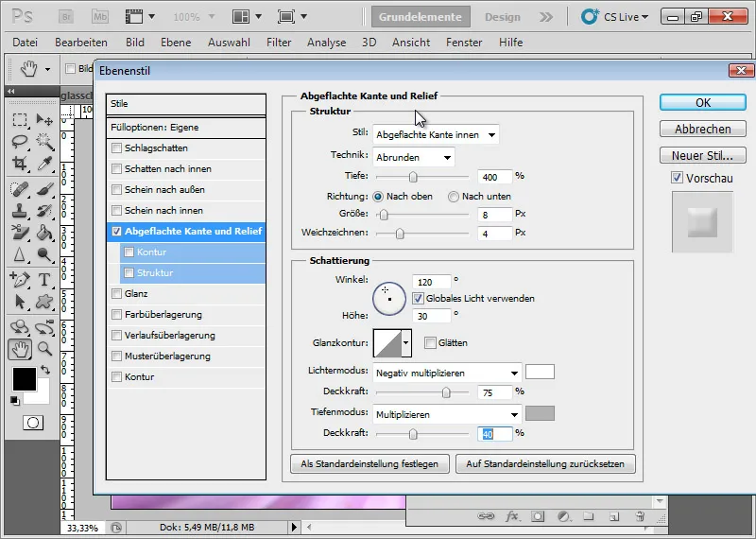Enable the Farbüberlagerung checkbox

coord(116,315)
